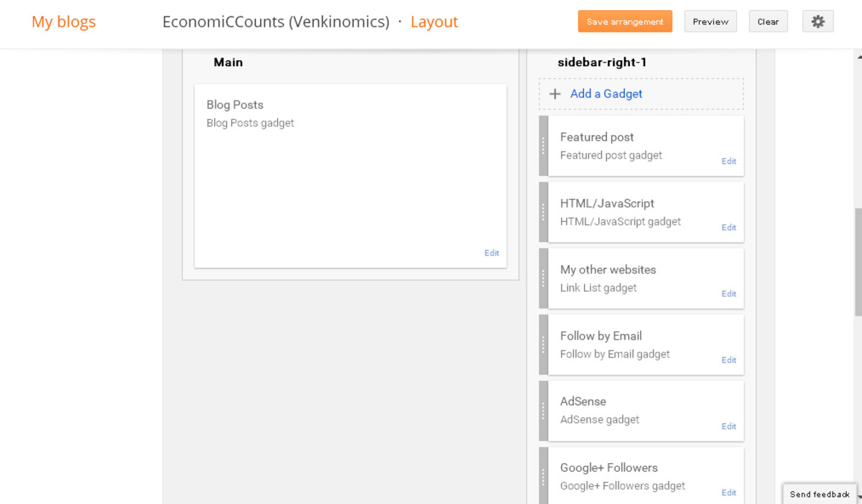This screenshot has width=862, height=504.
Task: Grab the drag handle on HTML/JavaScript gadget
Action: point(544,212)
